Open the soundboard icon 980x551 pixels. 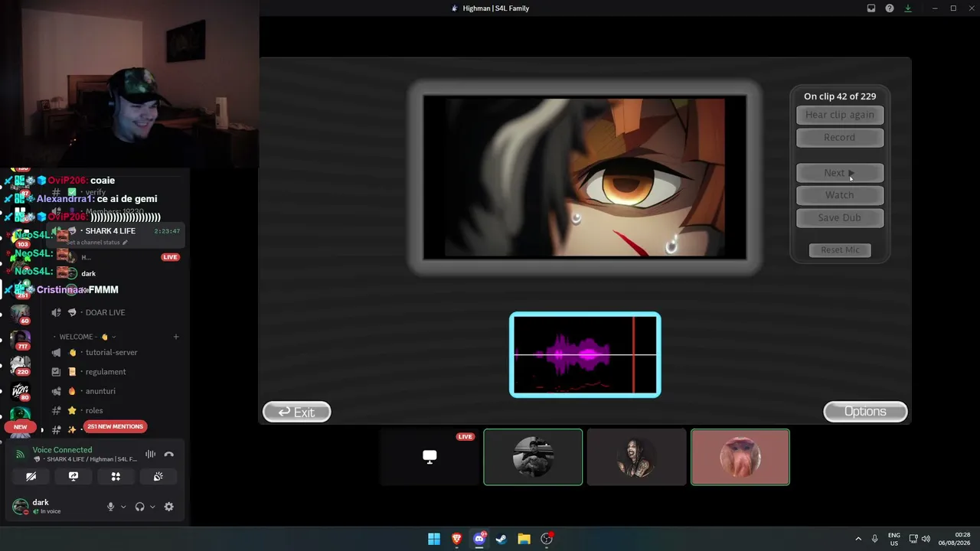tap(158, 476)
